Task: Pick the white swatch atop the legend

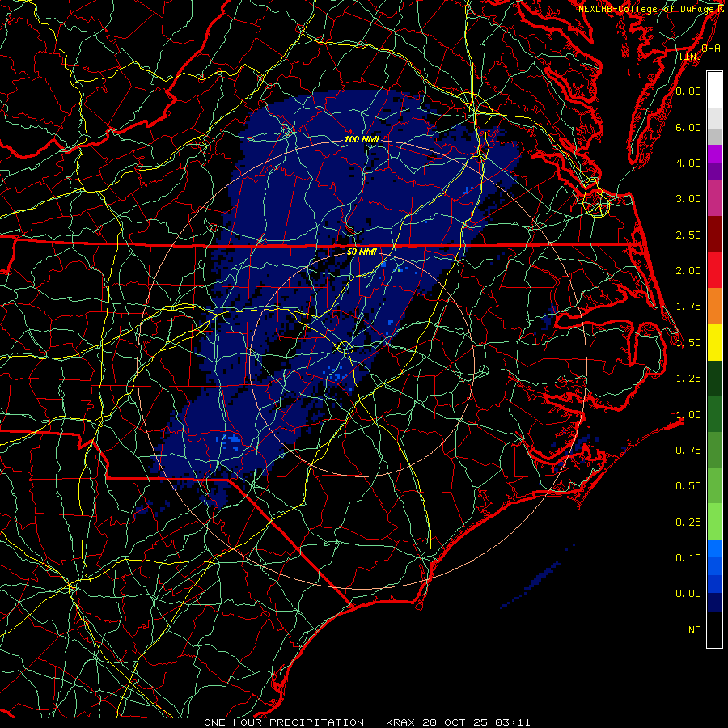Action: (714, 91)
